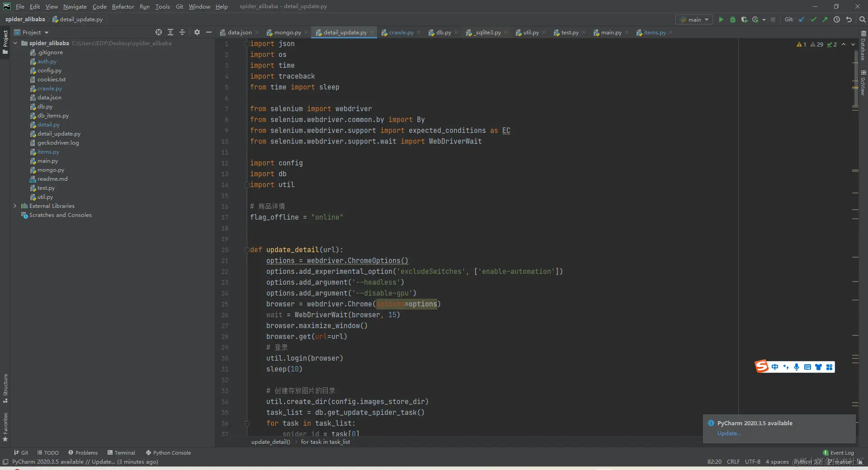Toggle the Structure tool window
Screen dimensions: 868x470
coord(5,388)
